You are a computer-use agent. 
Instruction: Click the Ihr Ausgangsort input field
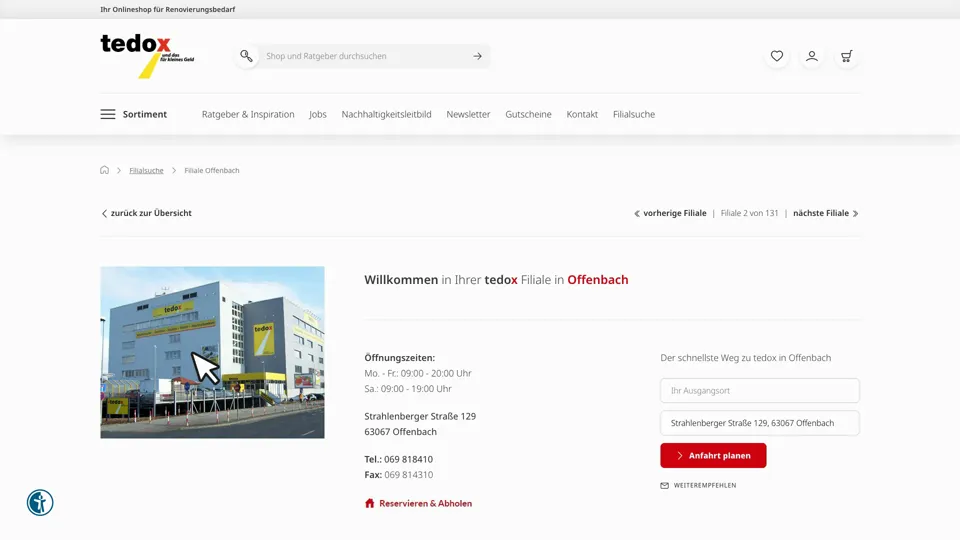click(760, 391)
